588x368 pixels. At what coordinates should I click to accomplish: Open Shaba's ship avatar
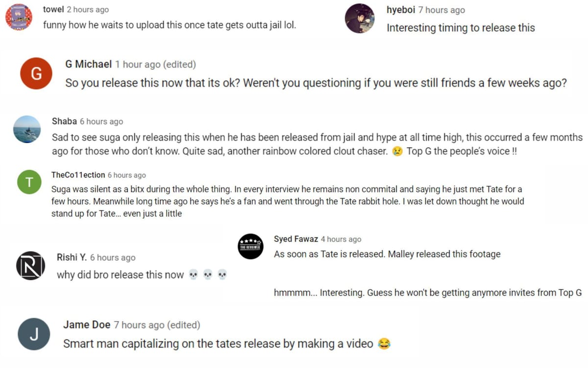(x=27, y=129)
